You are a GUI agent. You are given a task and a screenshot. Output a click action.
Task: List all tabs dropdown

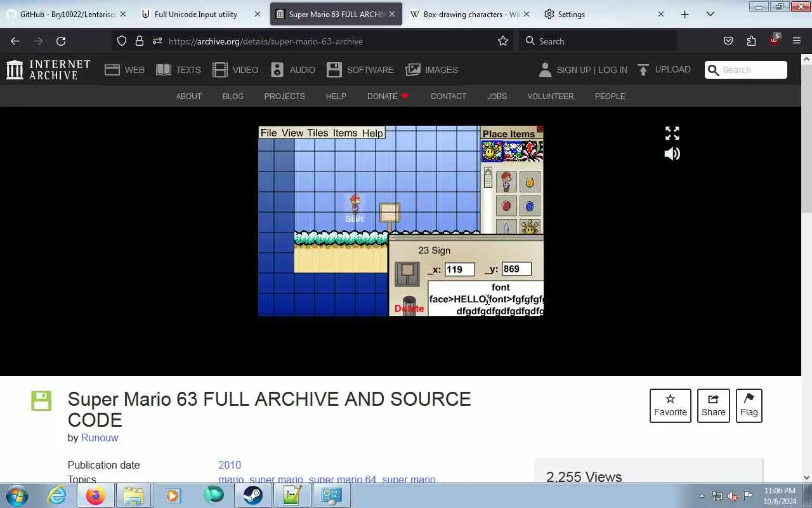(x=710, y=14)
